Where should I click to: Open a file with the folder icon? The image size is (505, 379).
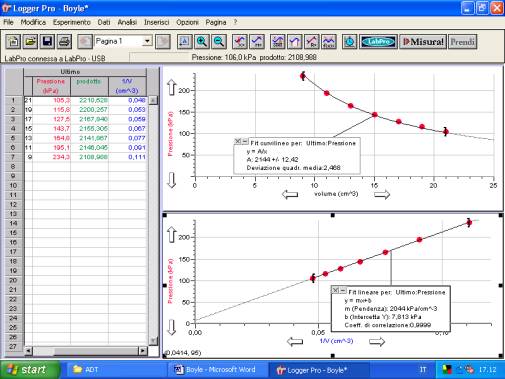[x=30, y=42]
